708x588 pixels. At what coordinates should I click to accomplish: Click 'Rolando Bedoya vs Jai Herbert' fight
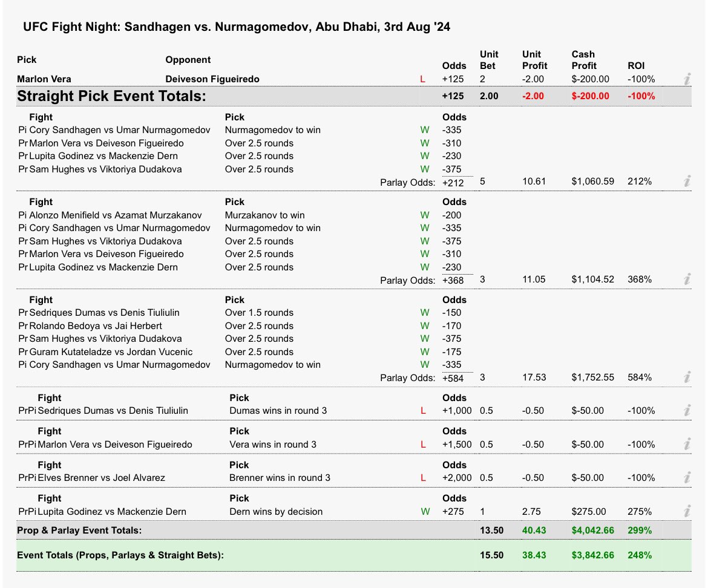click(95, 326)
